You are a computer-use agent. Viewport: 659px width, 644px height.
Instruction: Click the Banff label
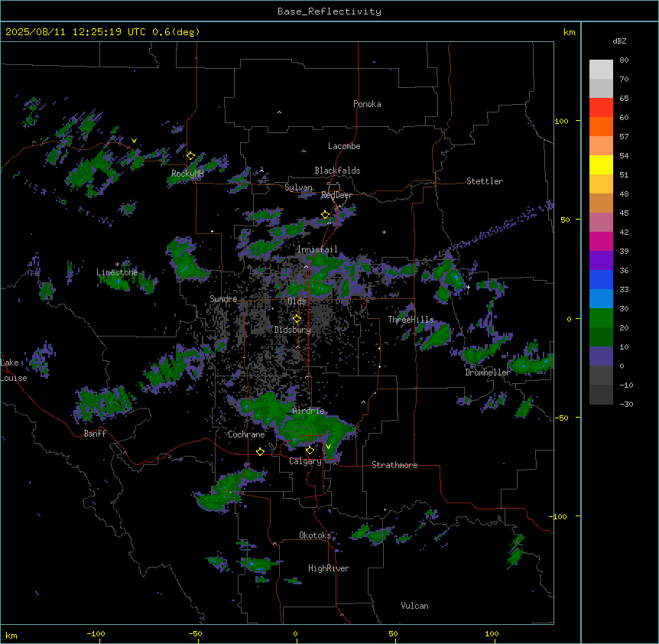pos(95,434)
